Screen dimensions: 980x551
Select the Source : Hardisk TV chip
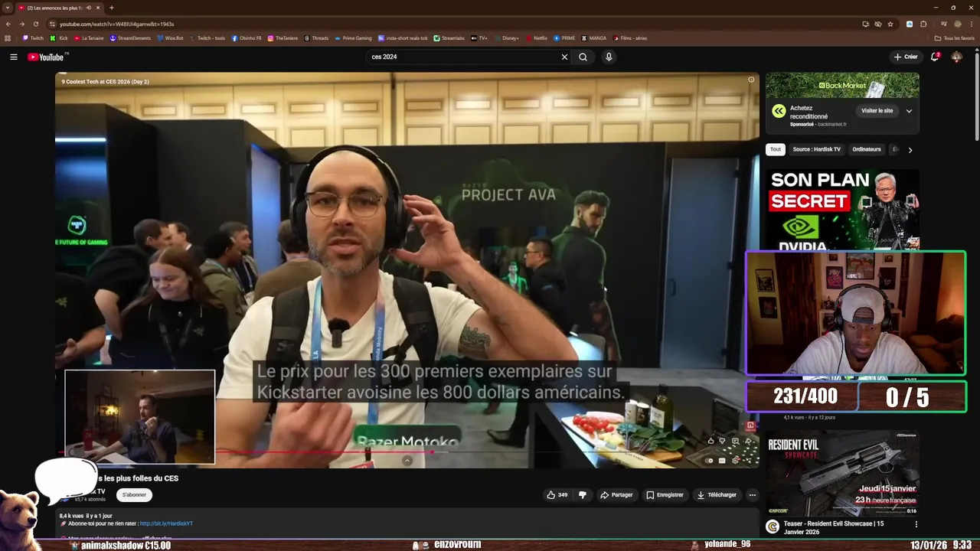click(816, 149)
